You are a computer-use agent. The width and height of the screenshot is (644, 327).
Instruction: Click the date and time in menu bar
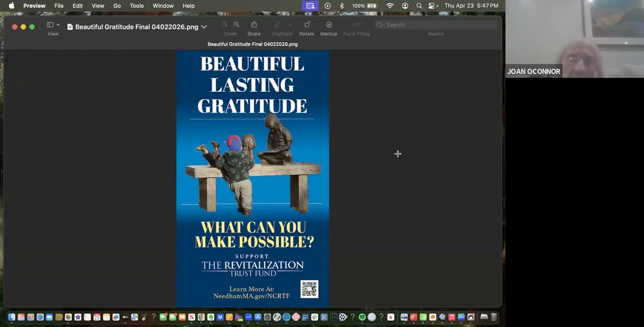(x=471, y=6)
